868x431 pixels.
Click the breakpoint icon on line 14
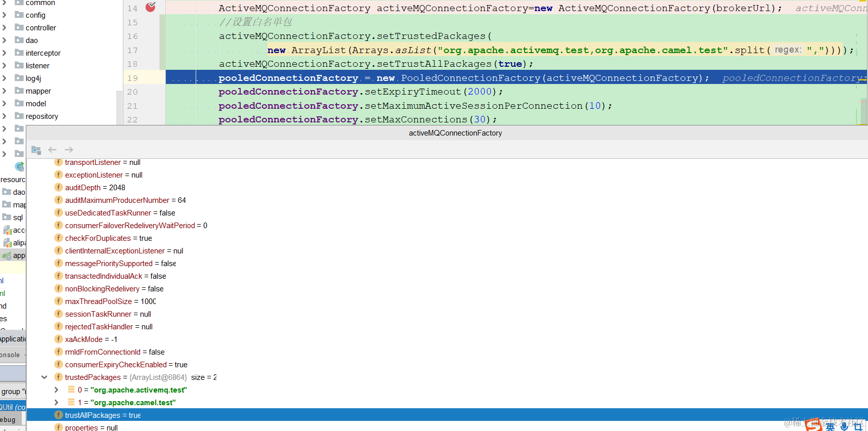(151, 7)
